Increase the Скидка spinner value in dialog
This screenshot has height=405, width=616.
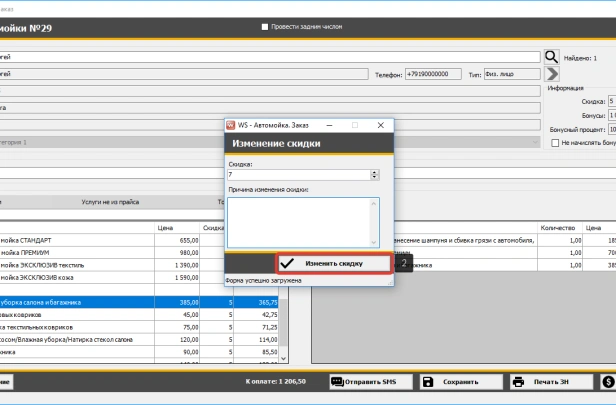coord(375,171)
